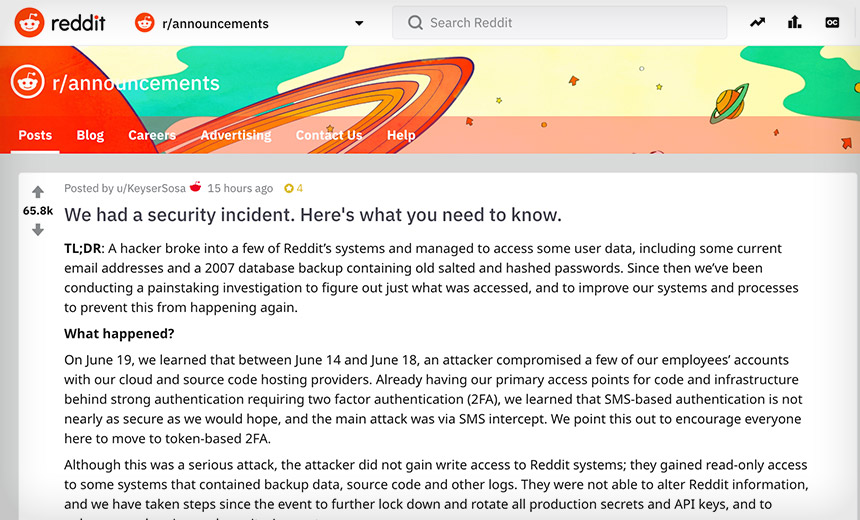Open the Blog tab
The image size is (860, 520).
(x=90, y=135)
